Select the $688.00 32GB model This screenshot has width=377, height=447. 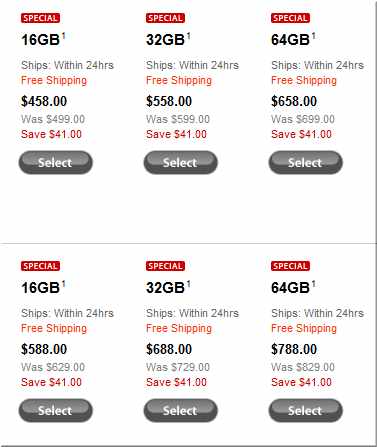[x=180, y=410]
